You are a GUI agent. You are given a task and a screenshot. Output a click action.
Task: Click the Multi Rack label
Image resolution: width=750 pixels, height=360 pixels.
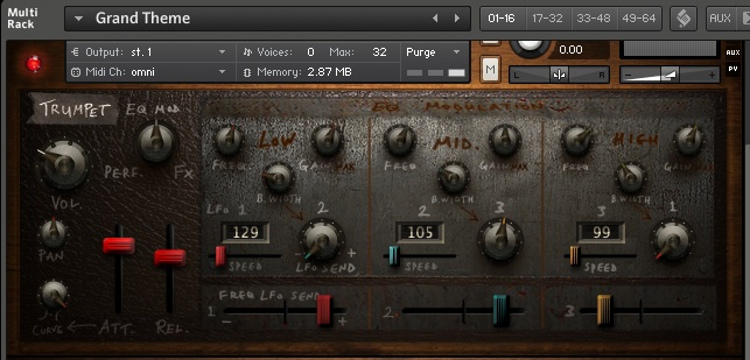tap(22, 18)
